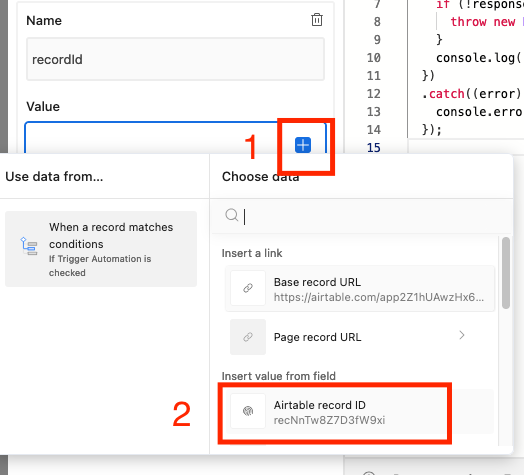The image size is (524, 475).
Task: Click the 'If Trigger Automation is checked' text
Action: [100, 265]
